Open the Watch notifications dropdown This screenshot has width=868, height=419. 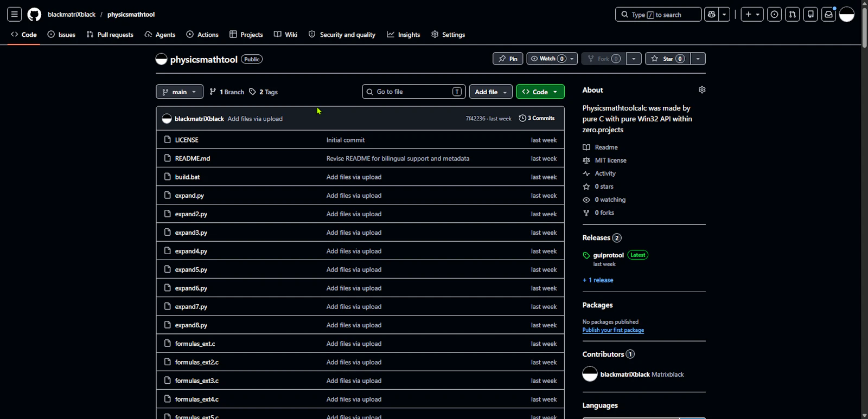552,59
